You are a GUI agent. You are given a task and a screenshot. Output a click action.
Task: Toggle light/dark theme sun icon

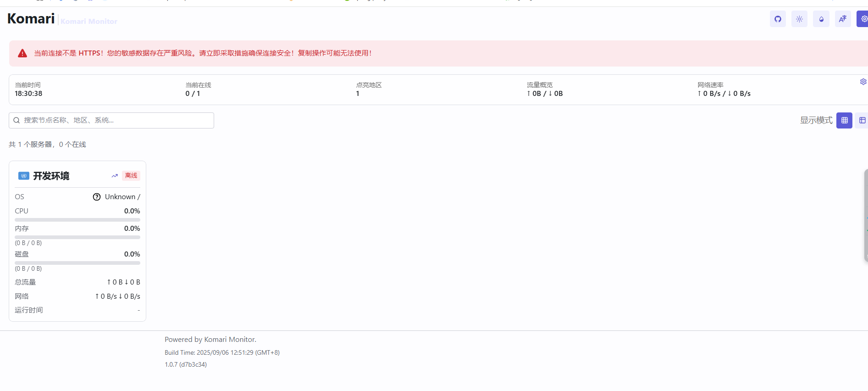pos(799,19)
